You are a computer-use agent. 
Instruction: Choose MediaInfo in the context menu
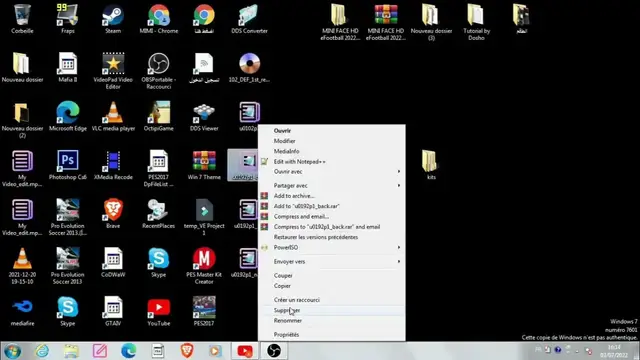[287, 151]
